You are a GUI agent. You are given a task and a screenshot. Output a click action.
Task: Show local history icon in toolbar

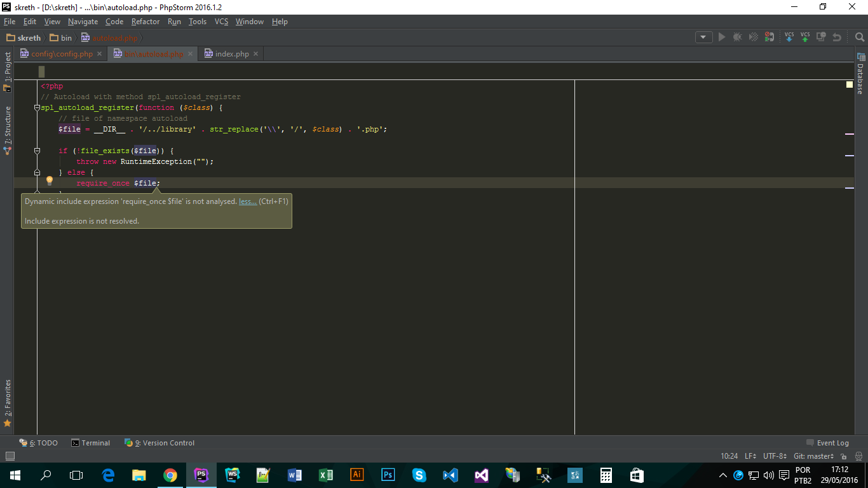point(821,37)
